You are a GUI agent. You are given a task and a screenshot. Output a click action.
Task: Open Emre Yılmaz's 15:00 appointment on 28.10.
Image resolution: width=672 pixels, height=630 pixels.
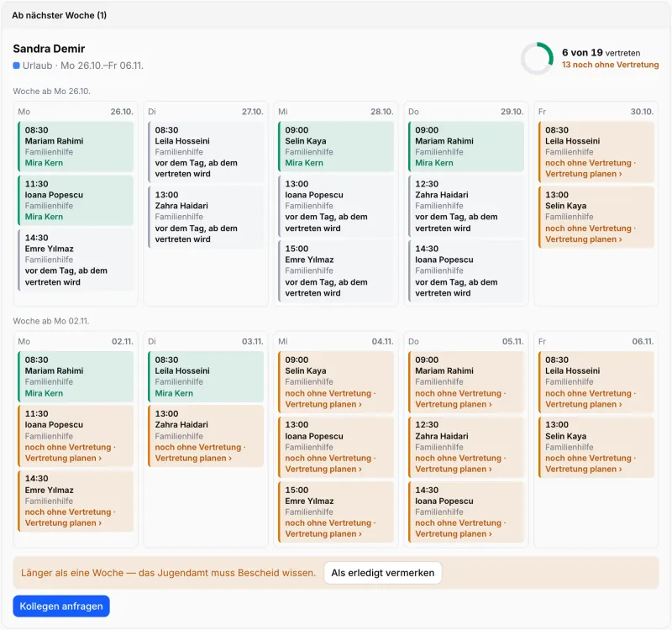336,270
